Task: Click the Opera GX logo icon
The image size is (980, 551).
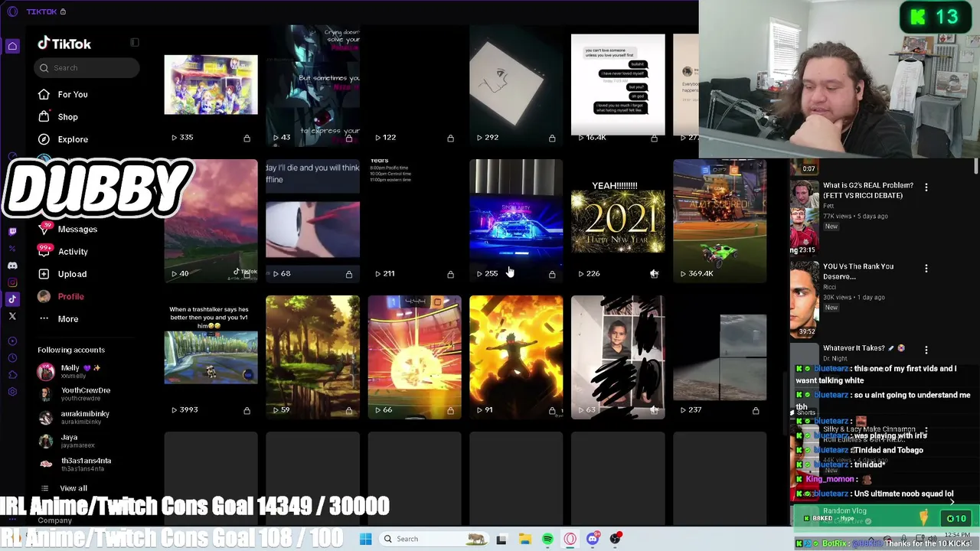Action: pyautogui.click(x=11, y=11)
